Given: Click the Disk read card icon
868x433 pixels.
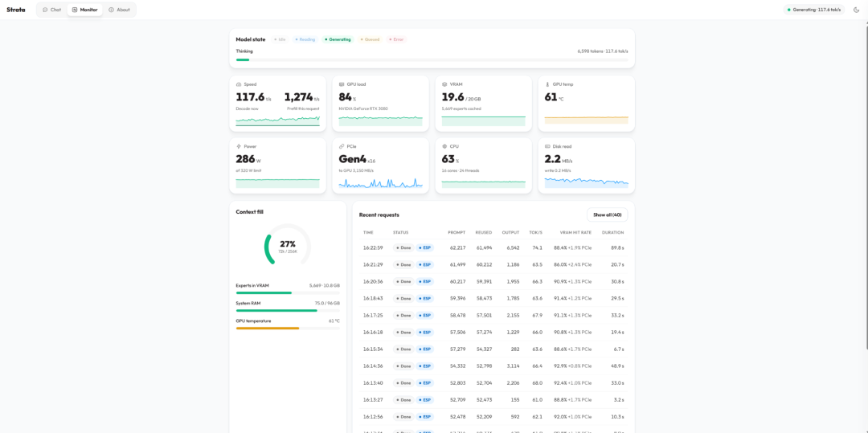Looking at the screenshot, I should click(x=547, y=146).
